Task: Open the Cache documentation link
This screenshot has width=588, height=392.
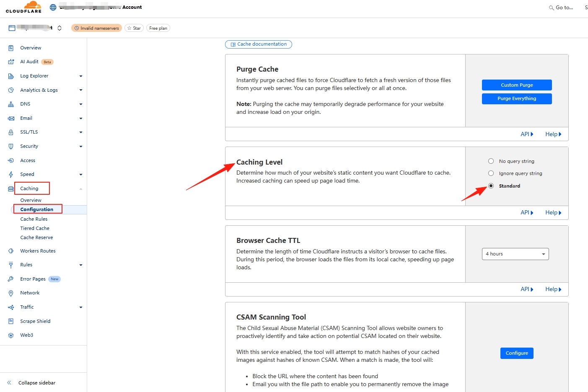Action: (259, 44)
